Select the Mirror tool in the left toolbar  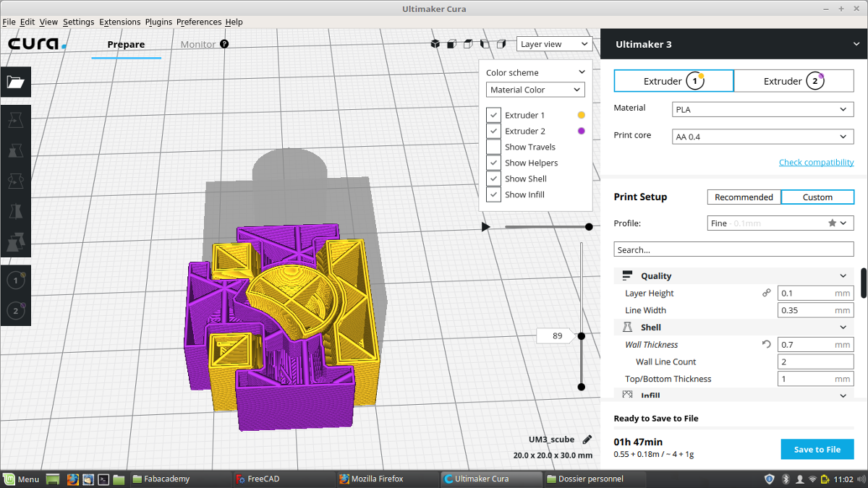pos(15,210)
